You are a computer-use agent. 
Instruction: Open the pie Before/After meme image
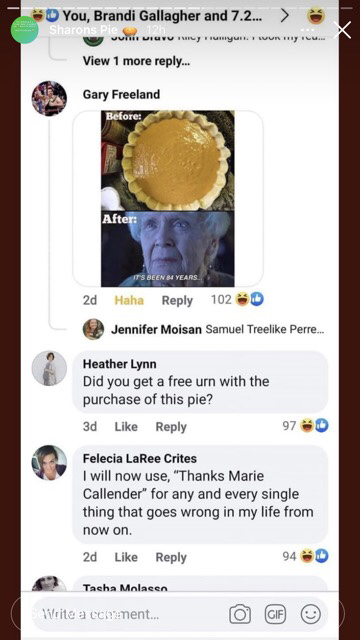tap(168, 198)
